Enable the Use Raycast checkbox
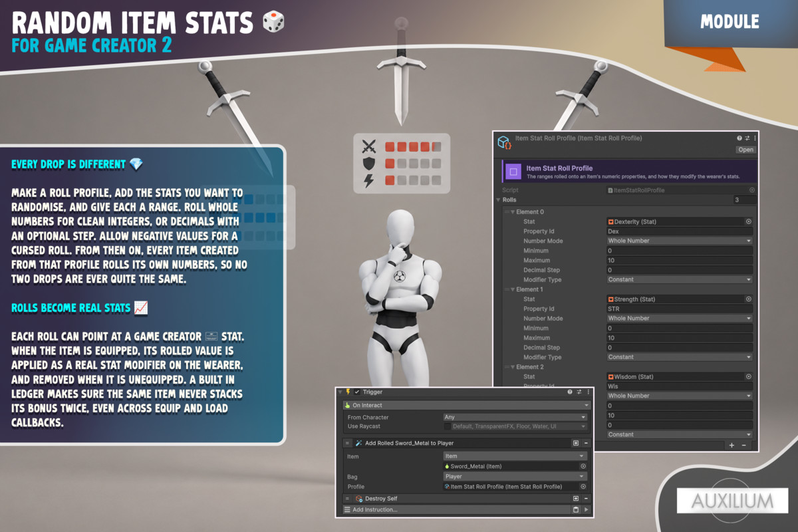Viewport: 798px width, 532px height. pyautogui.click(x=447, y=426)
